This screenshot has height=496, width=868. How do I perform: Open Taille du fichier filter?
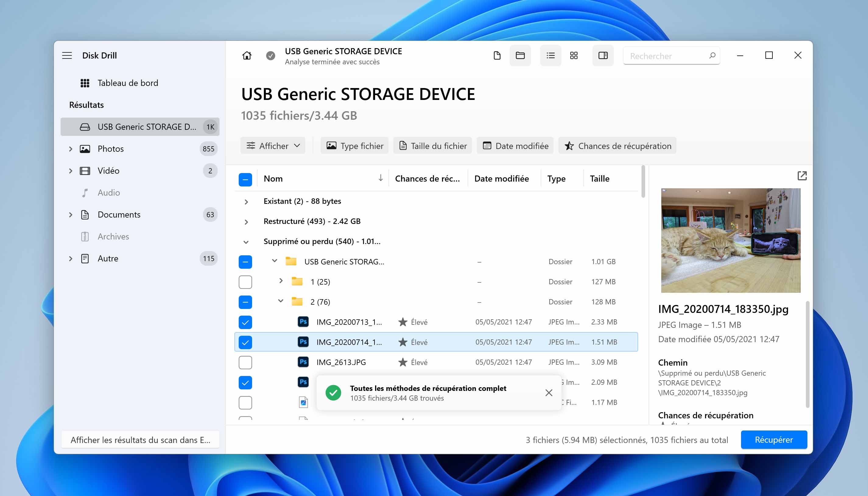pyautogui.click(x=433, y=146)
